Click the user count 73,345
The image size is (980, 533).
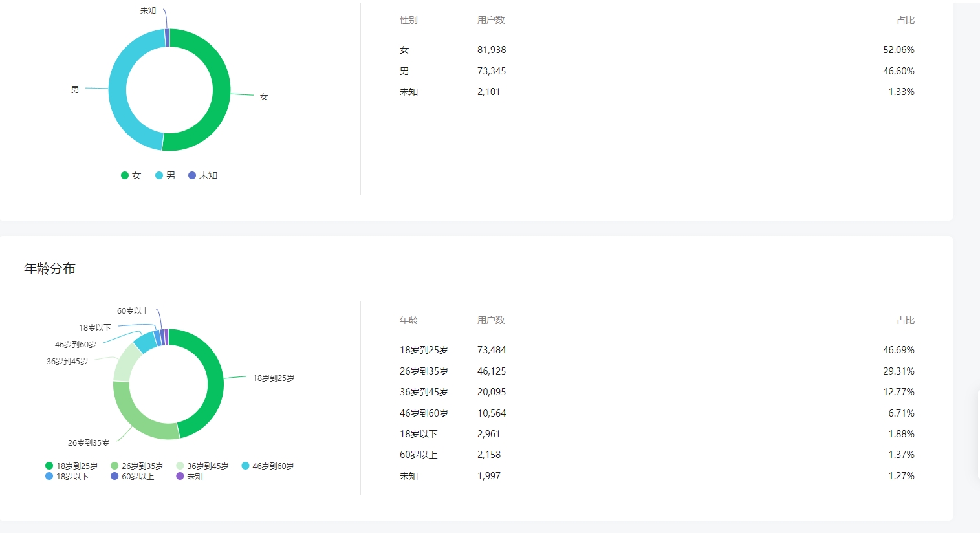click(492, 71)
